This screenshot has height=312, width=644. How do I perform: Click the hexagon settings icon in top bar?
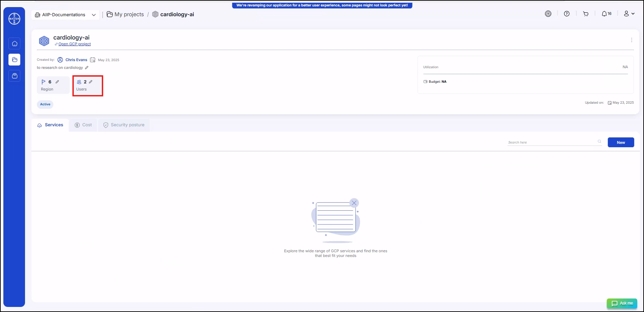[548, 14]
